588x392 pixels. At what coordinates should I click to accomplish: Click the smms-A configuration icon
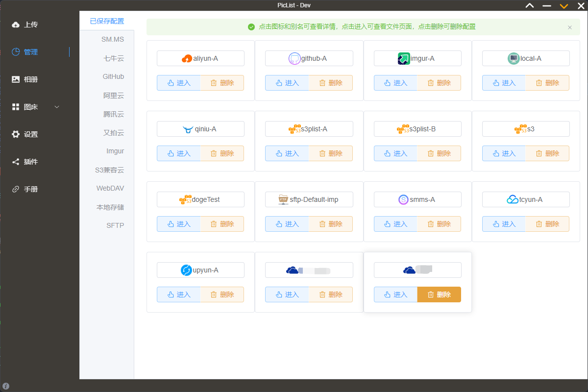pyautogui.click(x=403, y=199)
